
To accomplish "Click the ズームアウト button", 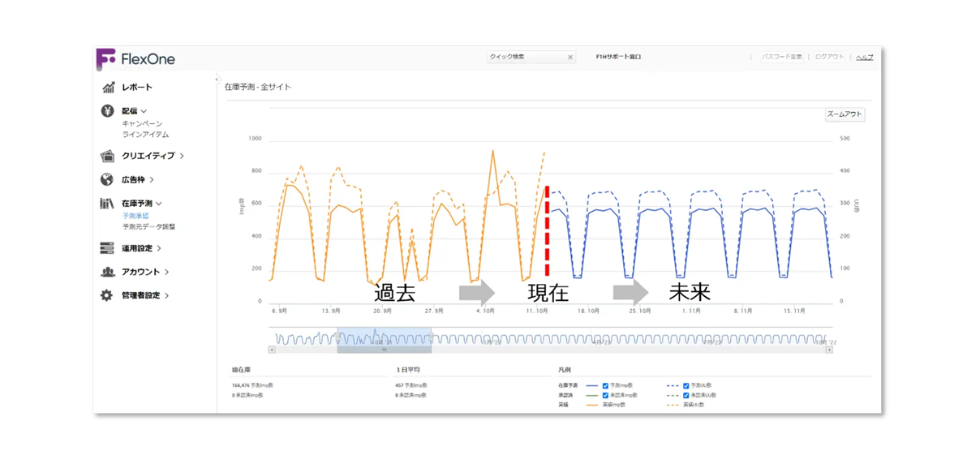I will [x=845, y=114].
